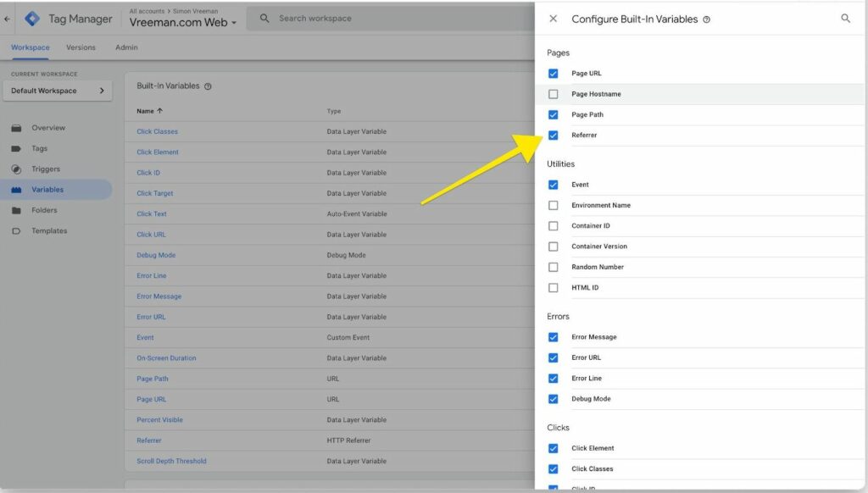Open the Percent Visible variable link

point(159,420)
